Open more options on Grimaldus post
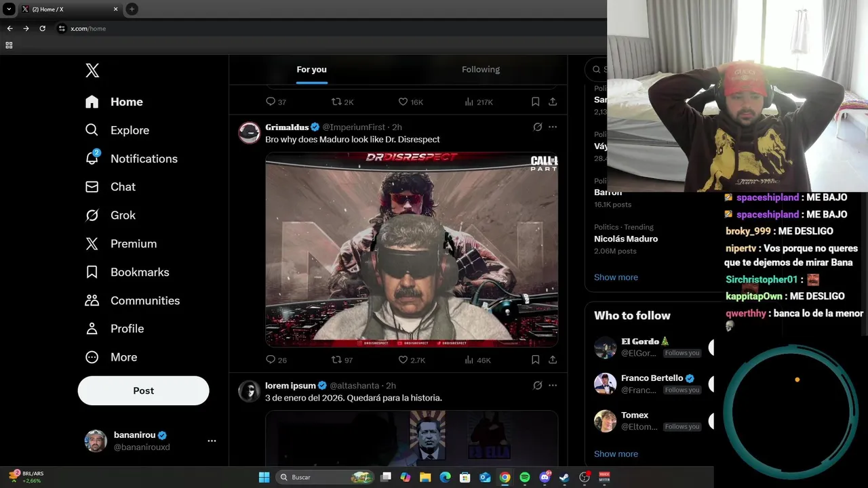This screenshot has height=488, width=868. (553, 127)
